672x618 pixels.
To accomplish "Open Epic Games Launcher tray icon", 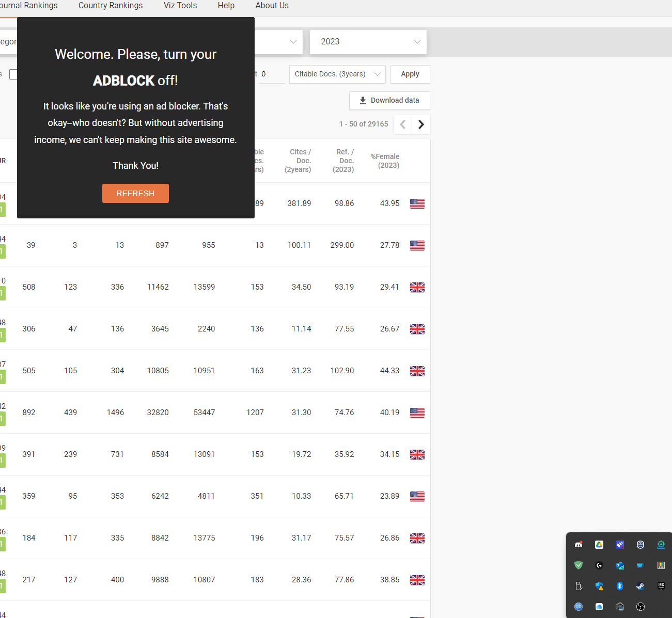I will [x=661, y=586].
